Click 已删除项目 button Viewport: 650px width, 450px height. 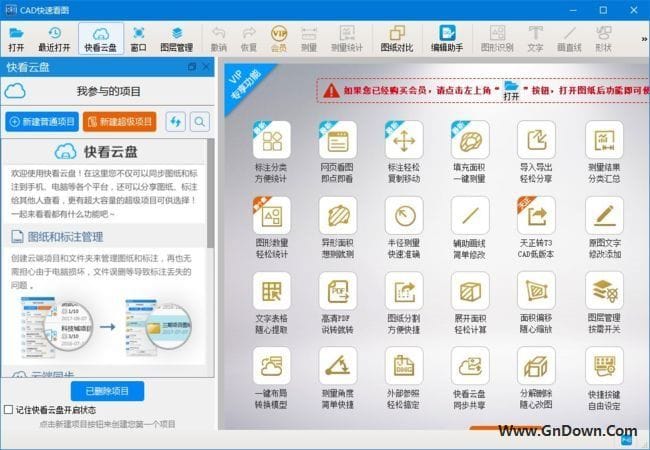tap(107, 391)
